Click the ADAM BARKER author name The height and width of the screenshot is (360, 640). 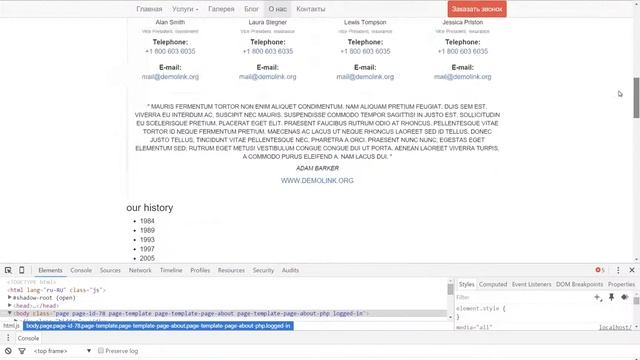tap(317, 168)
